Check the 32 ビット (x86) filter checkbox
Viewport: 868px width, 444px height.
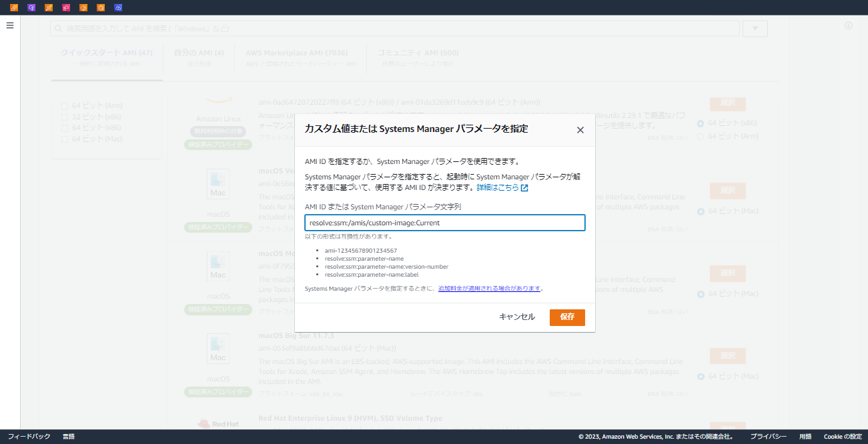pyautogui.click(x=65, y=115)
